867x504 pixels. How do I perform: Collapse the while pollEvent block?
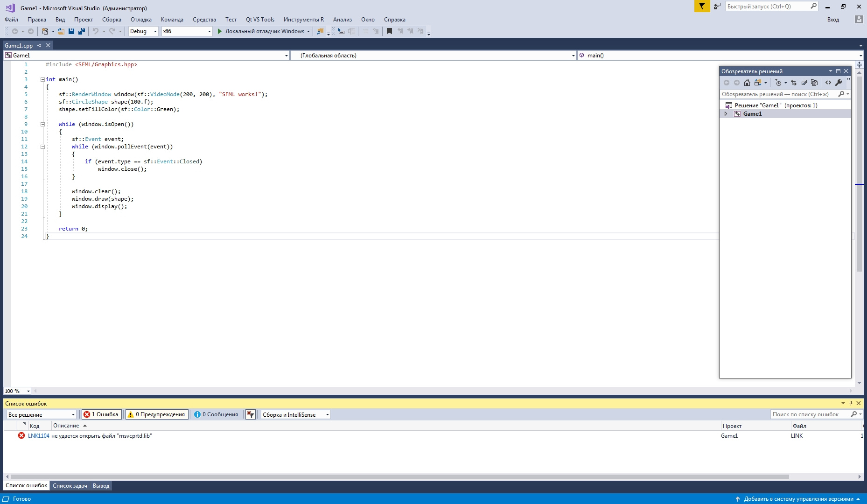pyautogui.click(x=42, y=147)
